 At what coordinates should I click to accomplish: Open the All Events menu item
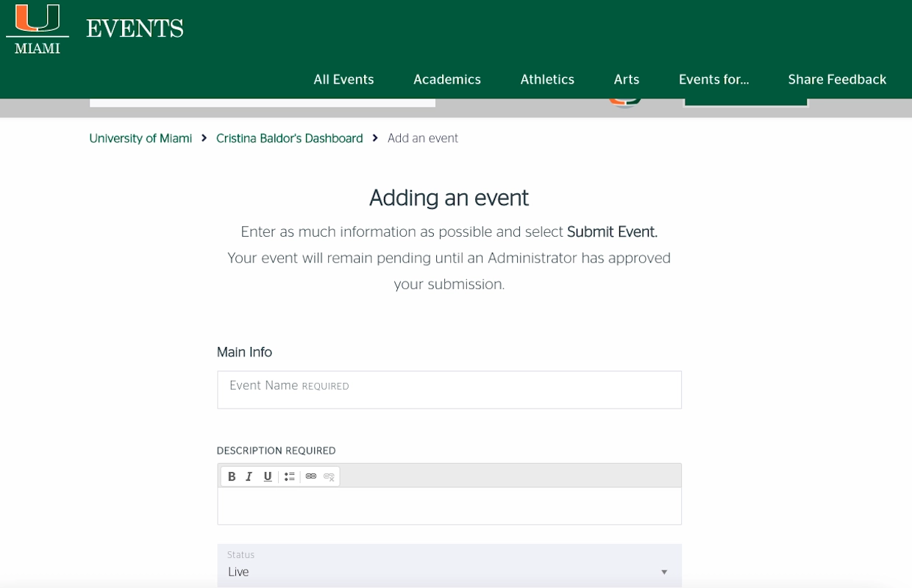pyautogui.click(x=343, y=79)
